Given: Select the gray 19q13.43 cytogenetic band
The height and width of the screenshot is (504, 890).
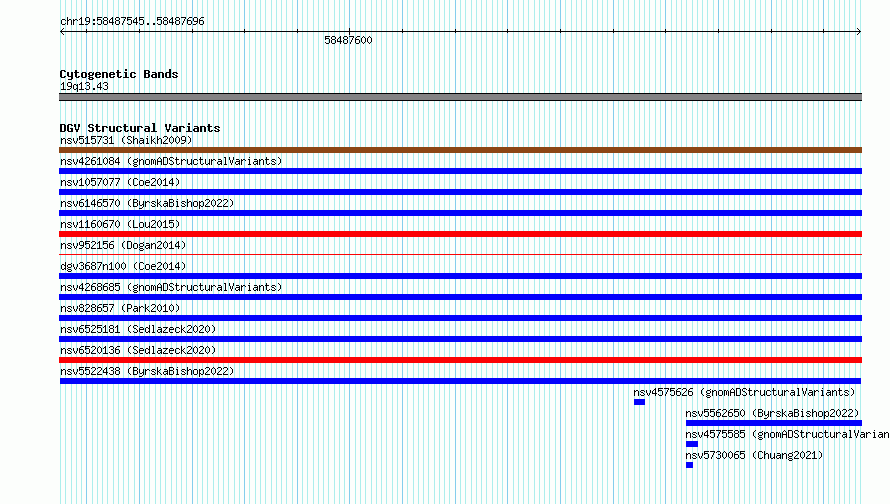Looking at the screenshot, I should 460,97.
